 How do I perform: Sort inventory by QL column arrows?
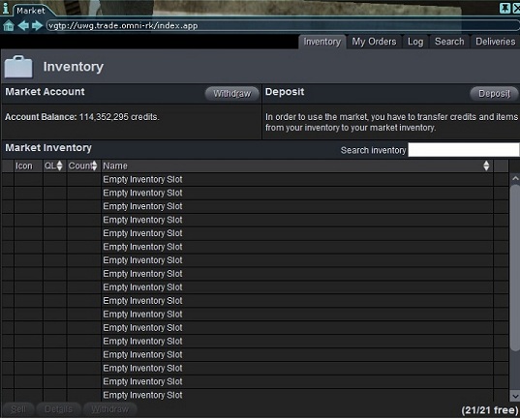[59, 165]
